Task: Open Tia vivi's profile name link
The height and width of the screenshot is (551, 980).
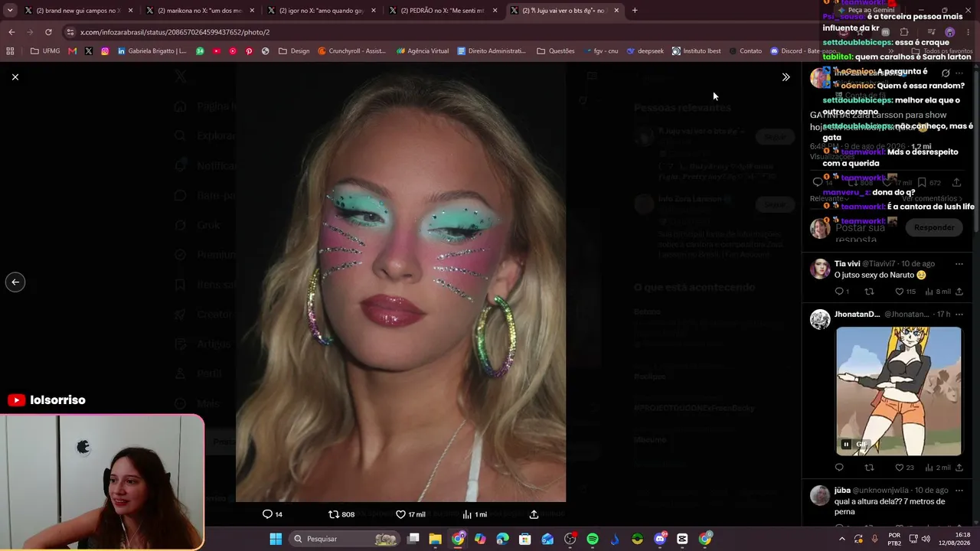Action: 848,264
